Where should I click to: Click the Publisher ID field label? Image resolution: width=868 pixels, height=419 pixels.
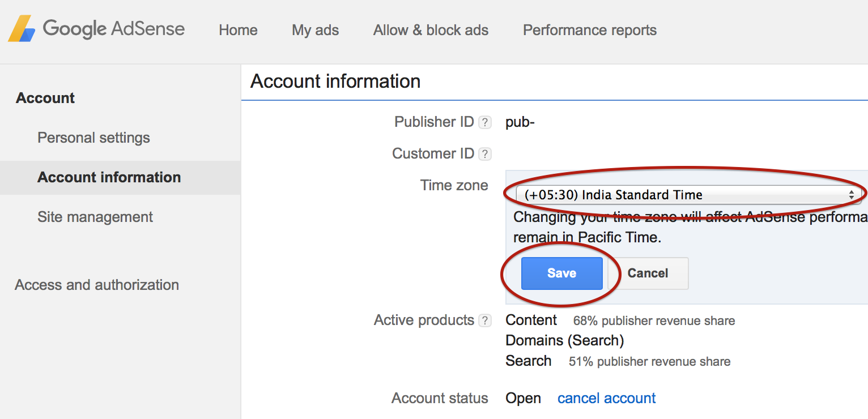click(x=434, y=122)
